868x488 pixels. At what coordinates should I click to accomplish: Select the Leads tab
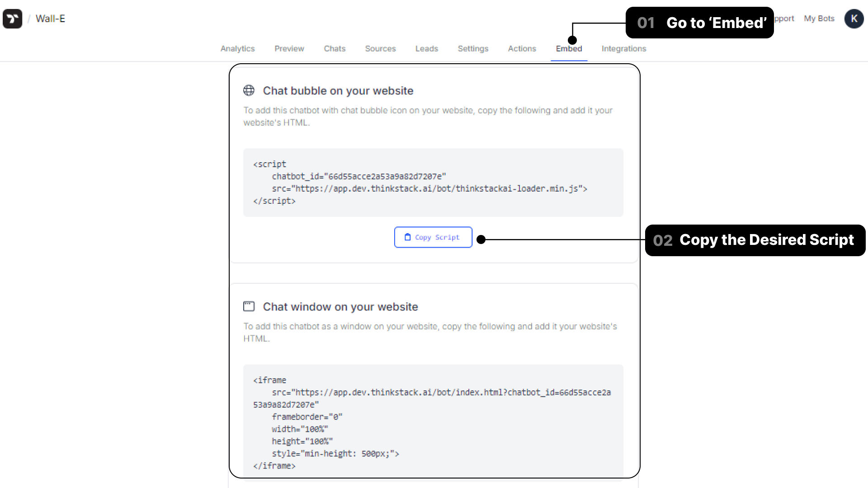426,48
